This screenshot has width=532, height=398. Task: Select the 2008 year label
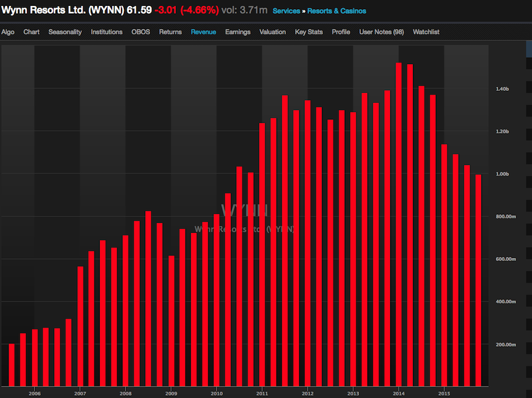click(x=126, y=393)
